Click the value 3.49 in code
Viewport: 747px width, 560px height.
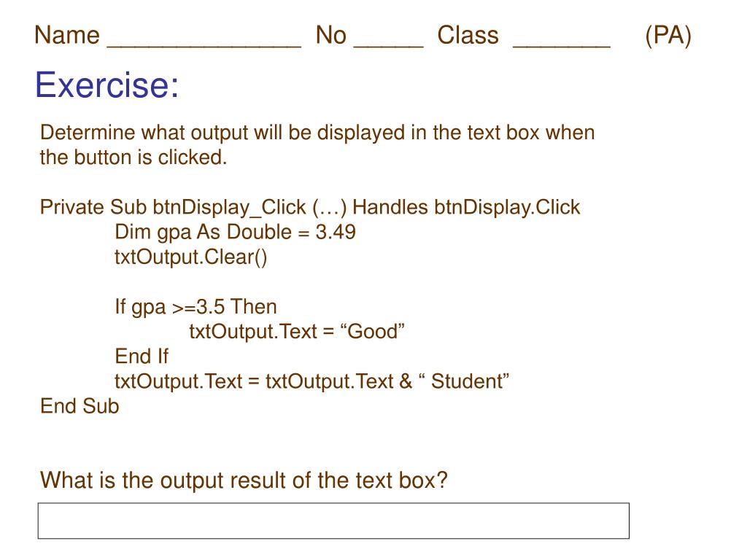click(336, 232)
